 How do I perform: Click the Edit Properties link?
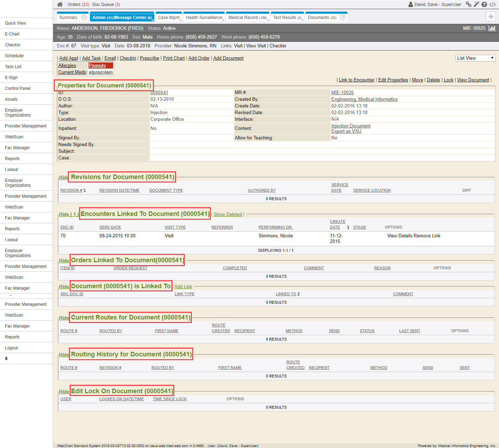[x=393, y=80]
